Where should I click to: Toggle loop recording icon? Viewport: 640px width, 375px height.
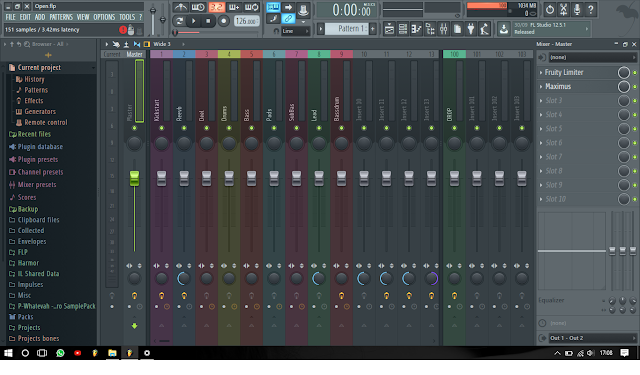(251, 7)
